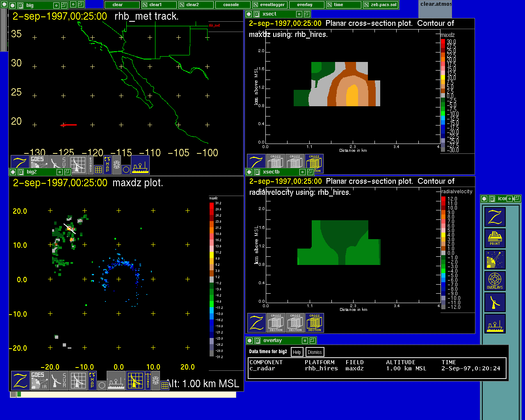Click the Overlays icon in side panel
Screen dimensions: 525x420
click(495, 281)
